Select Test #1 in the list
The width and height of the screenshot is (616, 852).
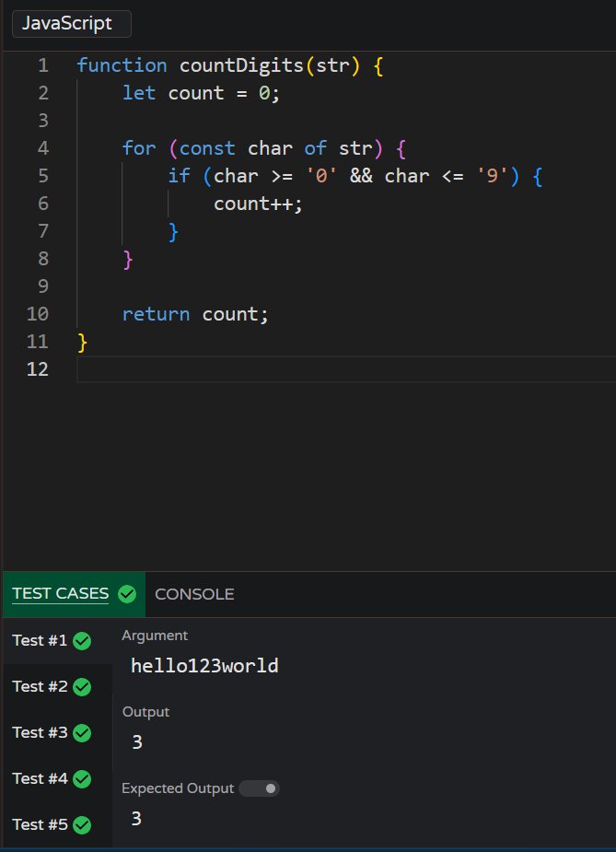57,641
